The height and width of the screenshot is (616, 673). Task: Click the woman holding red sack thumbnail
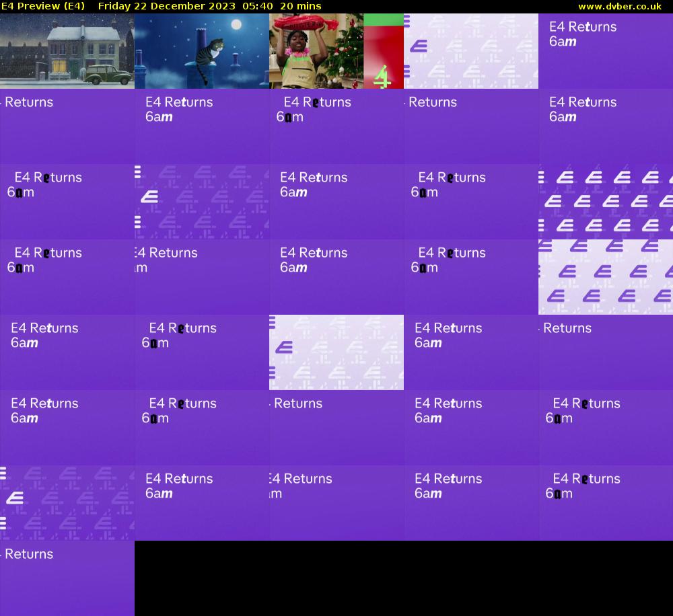(316, 51)
